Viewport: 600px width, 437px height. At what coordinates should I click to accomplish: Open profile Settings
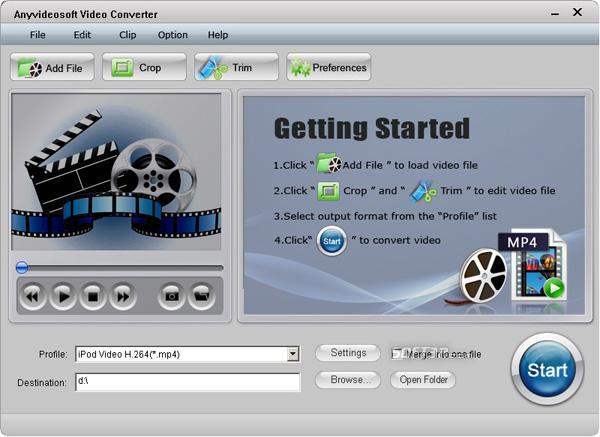(x=348, y=353)
